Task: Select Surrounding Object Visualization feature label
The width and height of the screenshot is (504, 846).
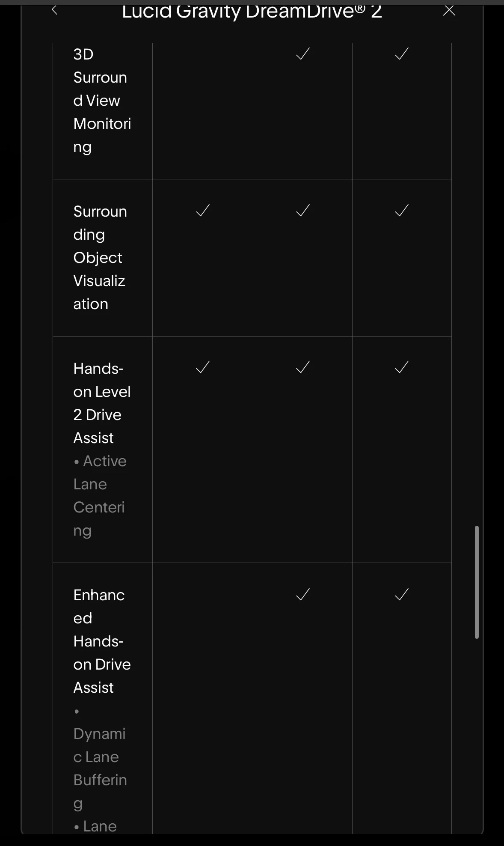Action: [x=100, y=258]
